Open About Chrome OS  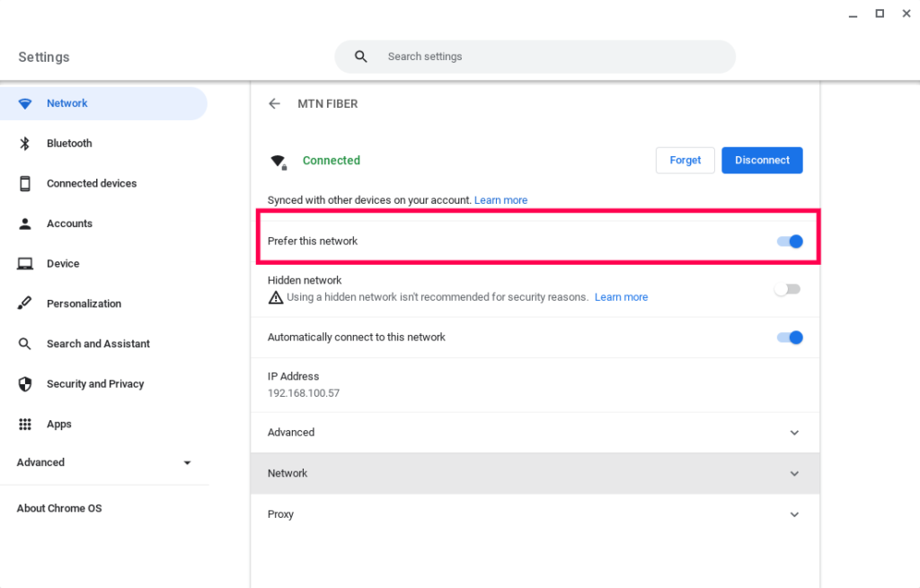click(x=59, y=508)
